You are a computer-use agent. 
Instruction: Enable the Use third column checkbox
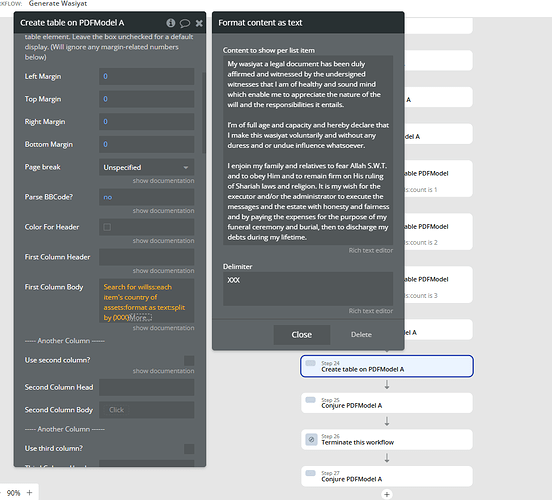[189, 449]
